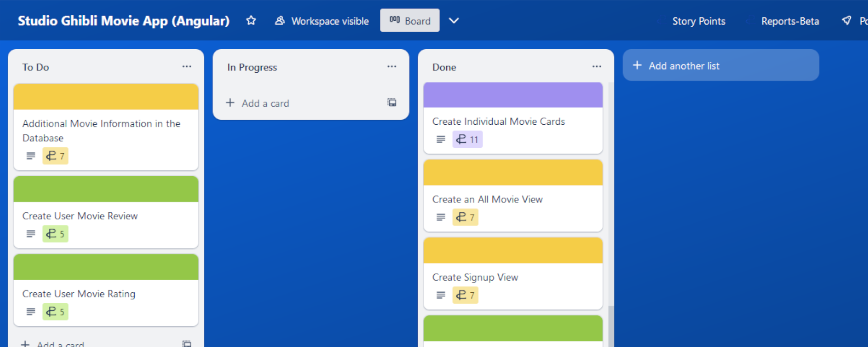This screenshot has height=347, width=868.
Task: Click description icon on Create User Movie Rating
Action: (x=31, y=312)
